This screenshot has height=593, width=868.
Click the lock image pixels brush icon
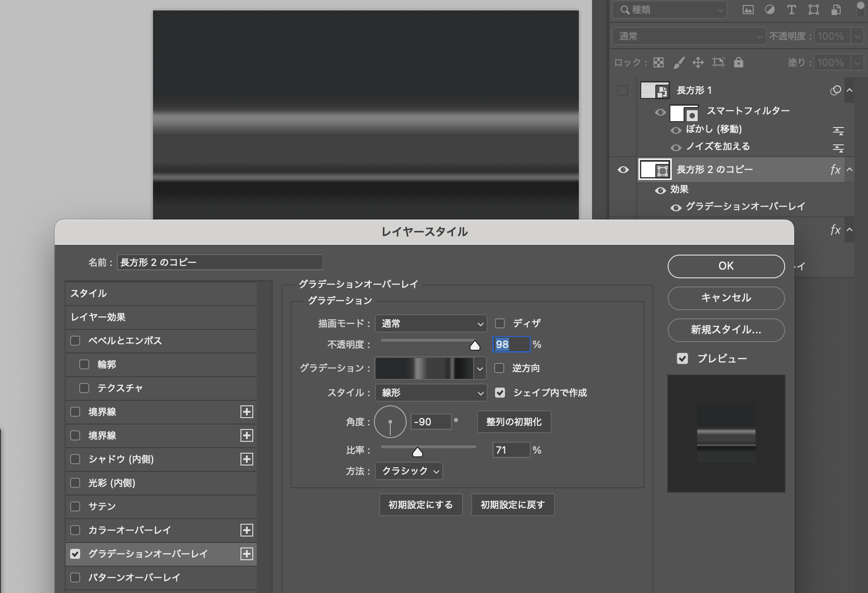click(679, 62)
